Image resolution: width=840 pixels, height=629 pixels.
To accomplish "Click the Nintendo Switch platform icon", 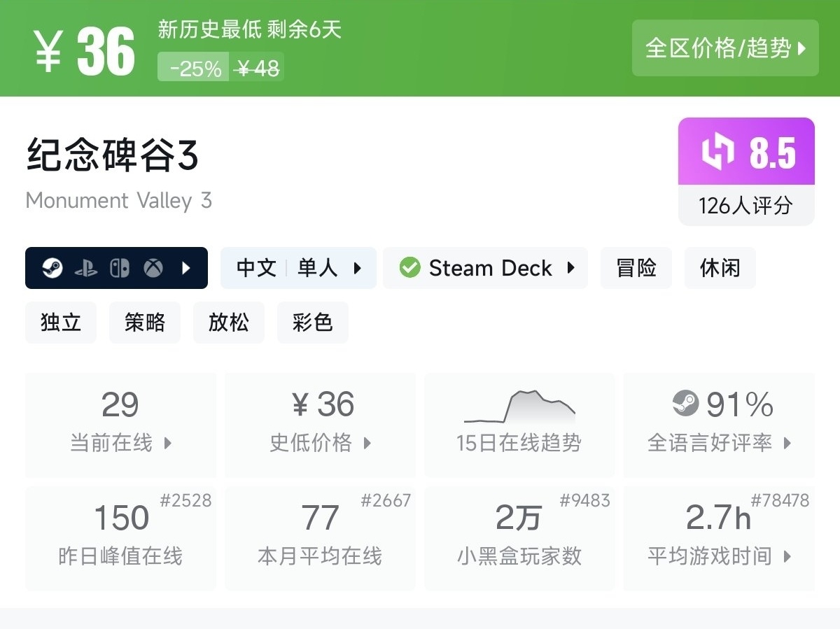I will click(120, 268).
